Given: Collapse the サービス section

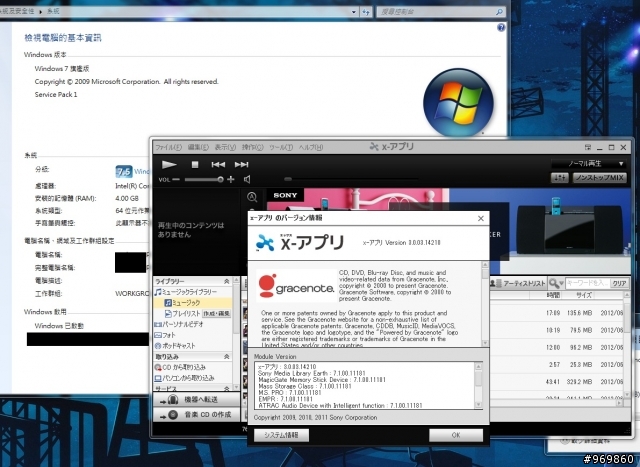Looking at the screenshot, I should click(x=226, y=388).
